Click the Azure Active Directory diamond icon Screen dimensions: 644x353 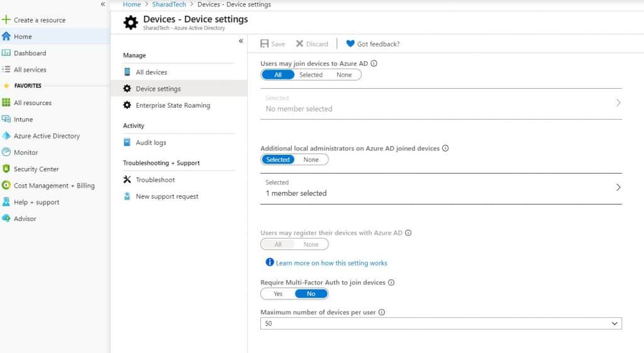point(6,136)
